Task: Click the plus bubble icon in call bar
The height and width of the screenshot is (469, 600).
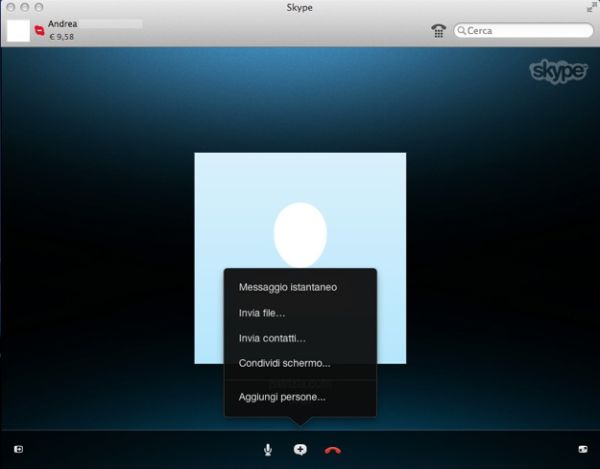Action: click(300, 450)
